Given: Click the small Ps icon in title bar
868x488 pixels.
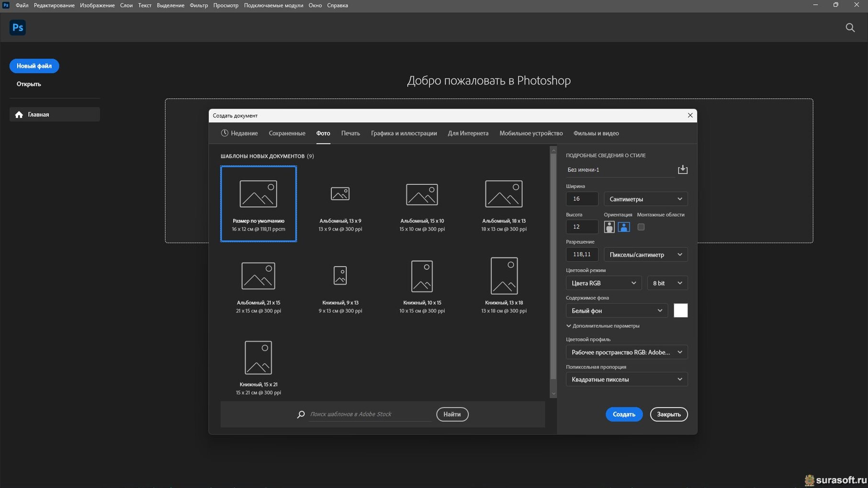Looking at the screenshot, I should pos(6,5).
